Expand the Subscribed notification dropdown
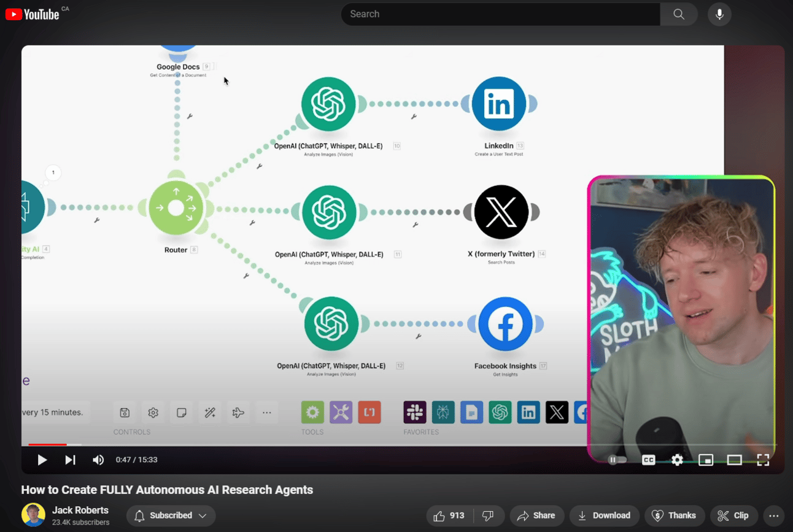 pyautogui.click(x=171, y=516)
